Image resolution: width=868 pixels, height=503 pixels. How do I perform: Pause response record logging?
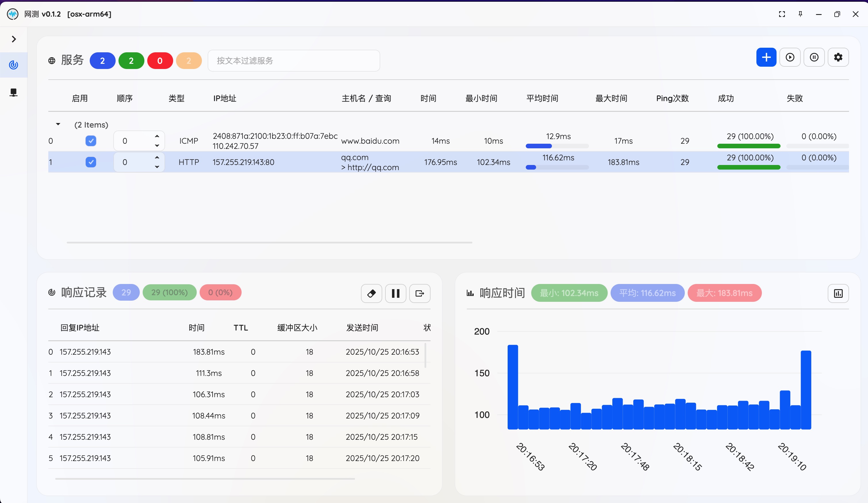click(395, 293)
